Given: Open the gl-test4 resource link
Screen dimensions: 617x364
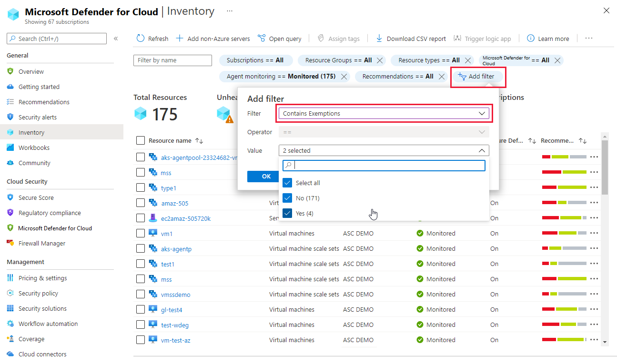Looking at the screenshot, I should (172, 310).
